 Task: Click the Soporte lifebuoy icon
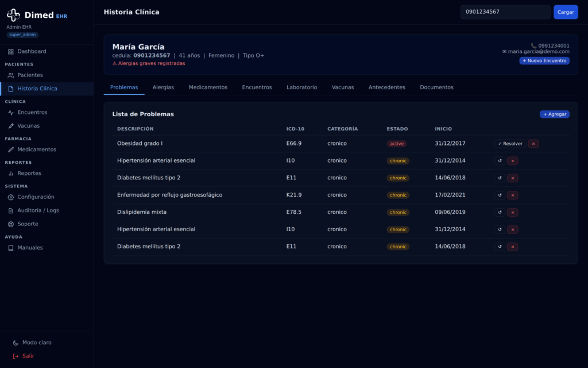tap(11, 224)
